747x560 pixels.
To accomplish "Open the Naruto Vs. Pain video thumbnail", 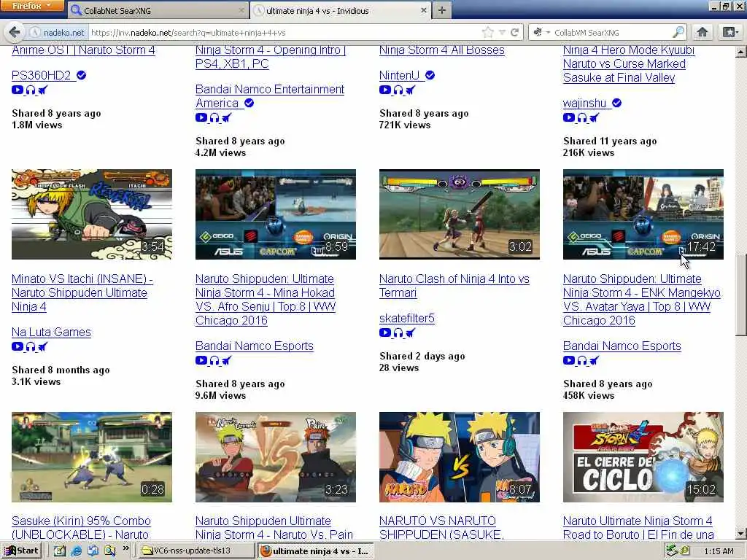I will 275,457.
